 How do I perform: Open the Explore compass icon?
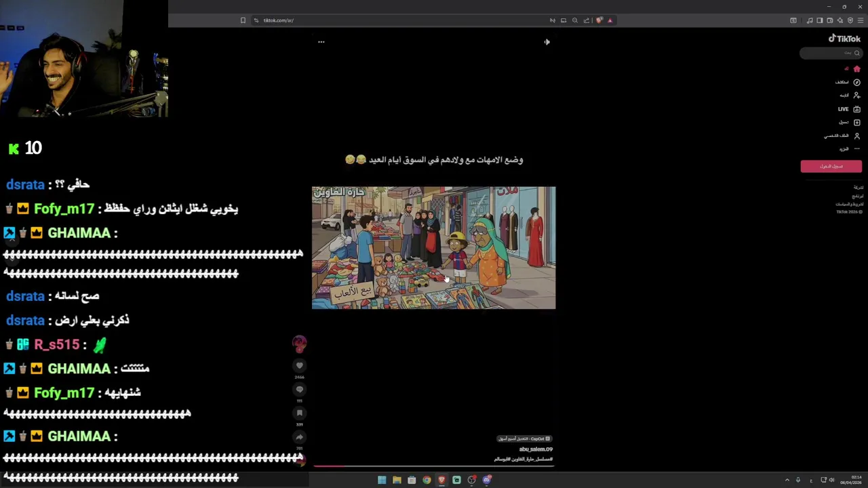point(856,82)
